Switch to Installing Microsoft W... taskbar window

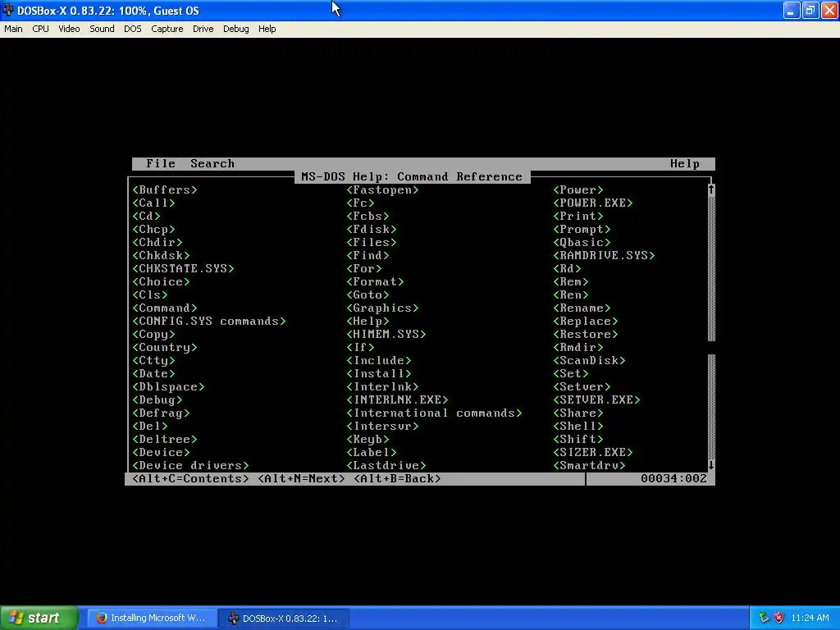(152, 619)
